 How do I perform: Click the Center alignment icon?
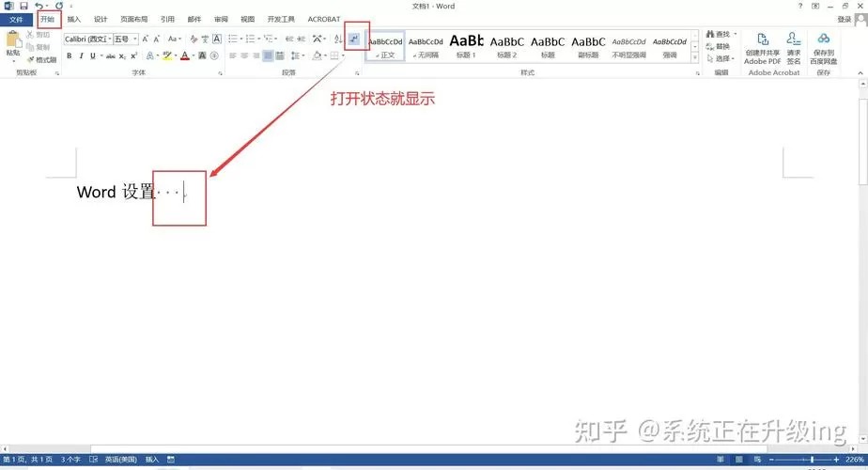pos(244,55)
